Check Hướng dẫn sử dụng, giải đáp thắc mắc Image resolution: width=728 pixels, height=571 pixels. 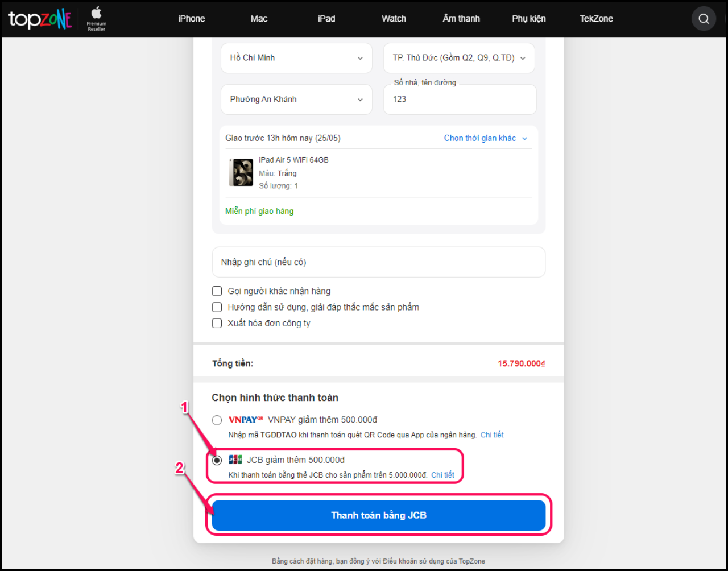click(x=217, y=307)
